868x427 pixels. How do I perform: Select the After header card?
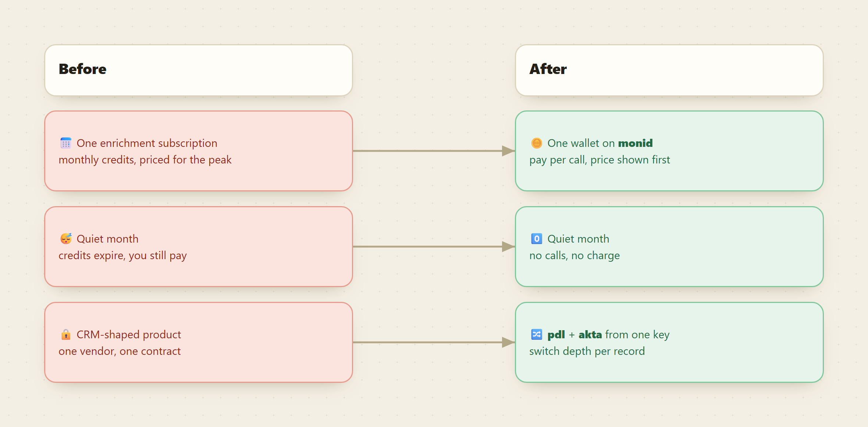[669, 70]
